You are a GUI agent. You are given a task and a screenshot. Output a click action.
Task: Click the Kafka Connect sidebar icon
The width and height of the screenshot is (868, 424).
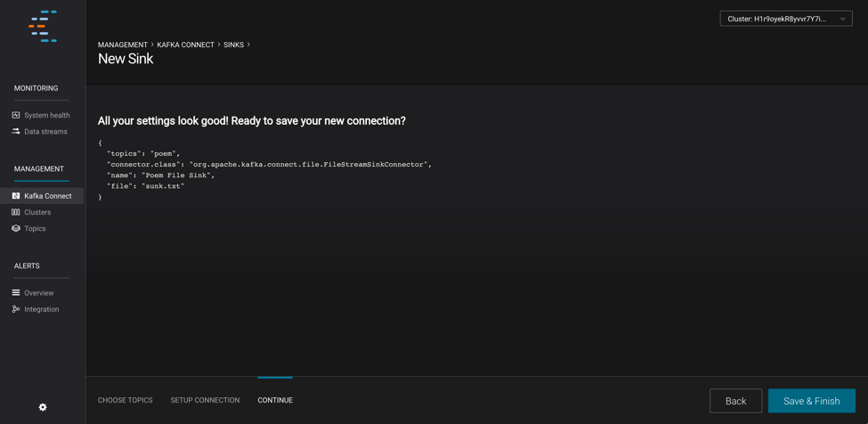pos(15,196)
